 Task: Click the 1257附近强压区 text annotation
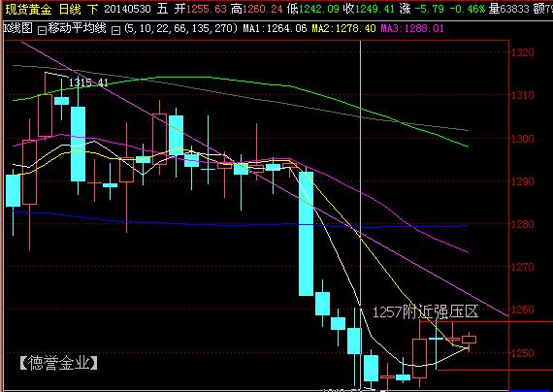[425, 311]
